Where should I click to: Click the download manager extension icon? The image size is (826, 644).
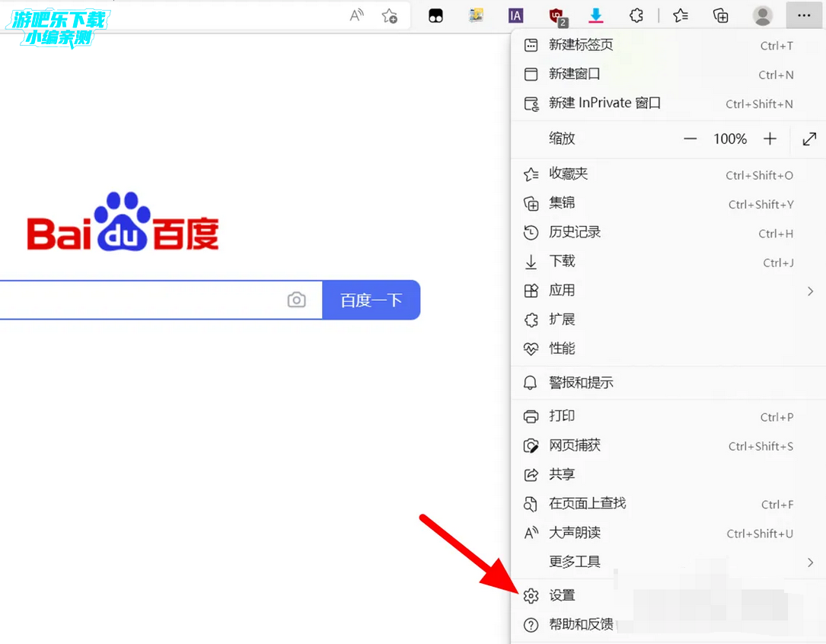pos(596,16)
